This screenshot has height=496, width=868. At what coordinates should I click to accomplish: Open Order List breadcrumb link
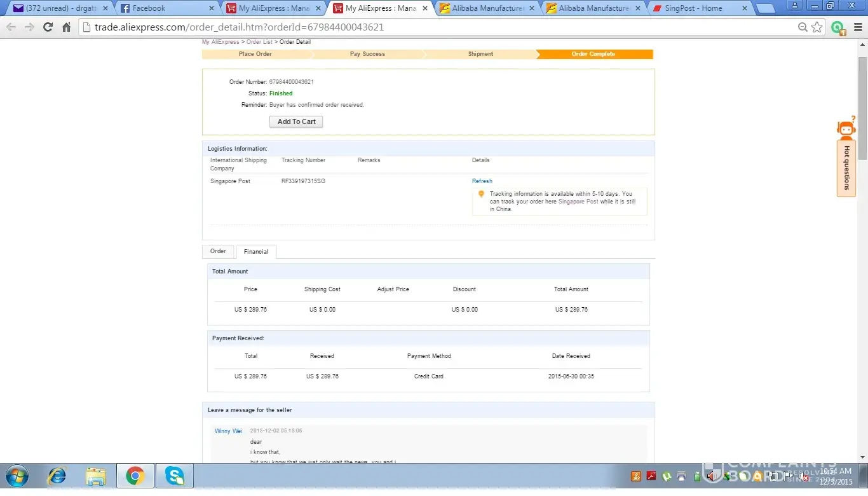259,42
